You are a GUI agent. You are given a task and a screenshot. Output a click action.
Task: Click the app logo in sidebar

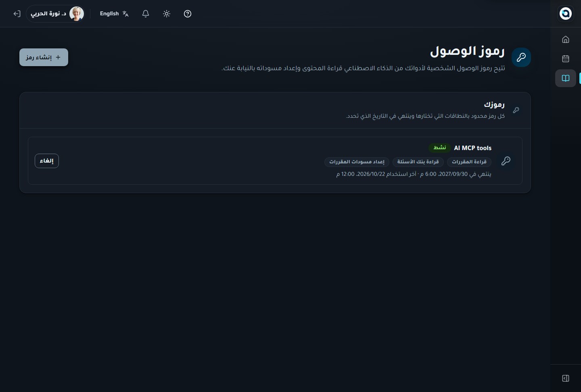[566, 13]
